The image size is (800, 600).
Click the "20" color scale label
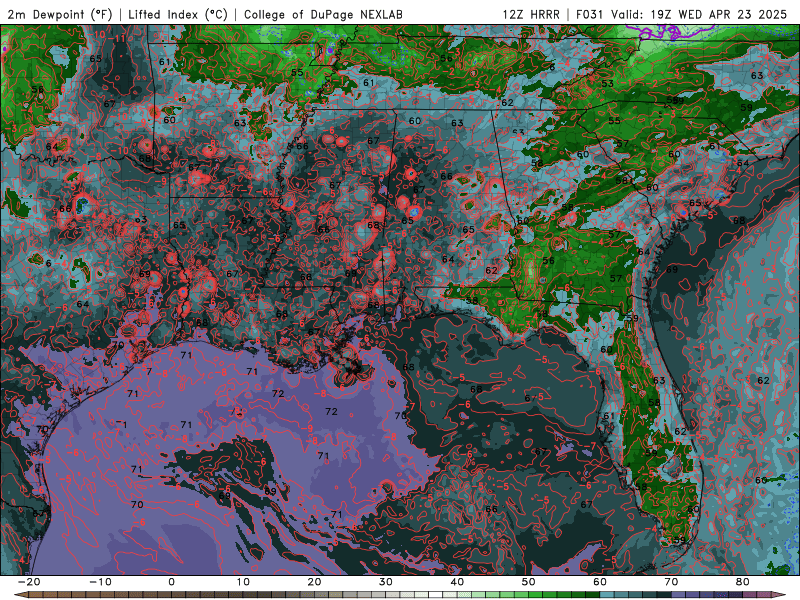(314, 582)
